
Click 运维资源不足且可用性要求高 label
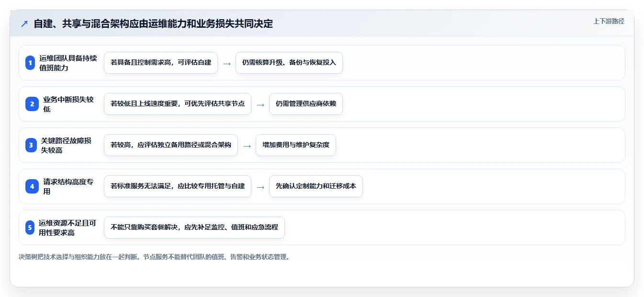[68, 228]
